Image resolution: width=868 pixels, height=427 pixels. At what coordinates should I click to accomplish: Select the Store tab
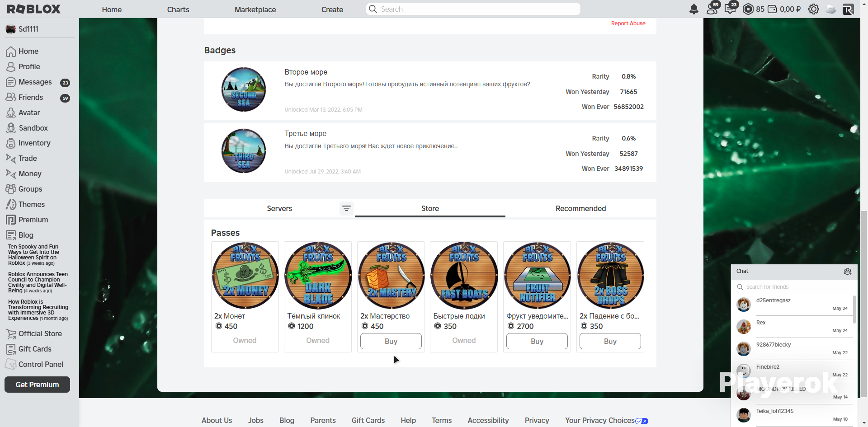430,208
